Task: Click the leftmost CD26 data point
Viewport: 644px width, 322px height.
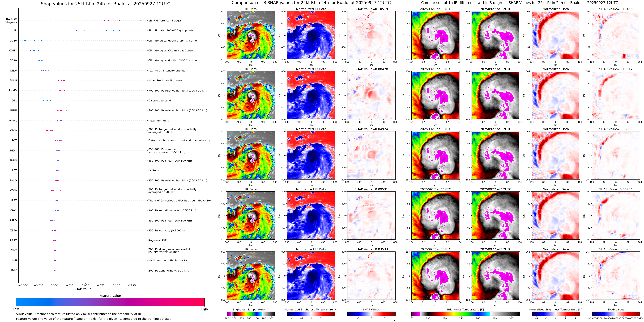Action: tap(24, 40)
